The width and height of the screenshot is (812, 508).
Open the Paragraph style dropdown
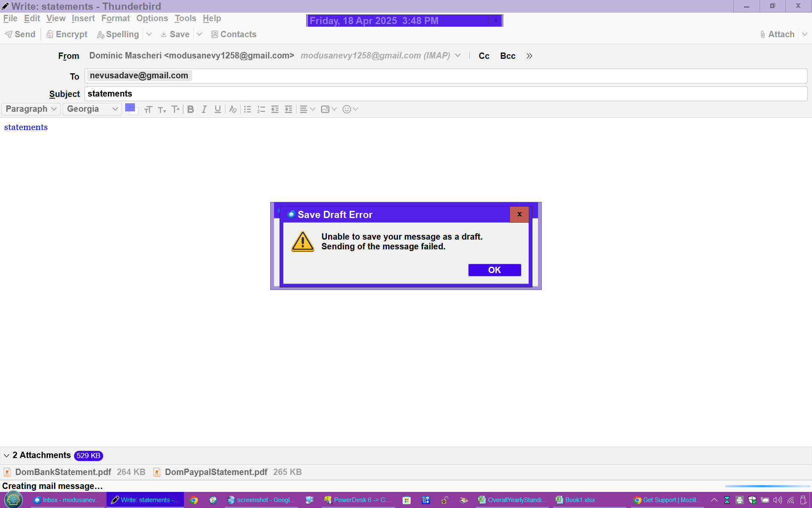pyautogui.click(x=31, y=109)
